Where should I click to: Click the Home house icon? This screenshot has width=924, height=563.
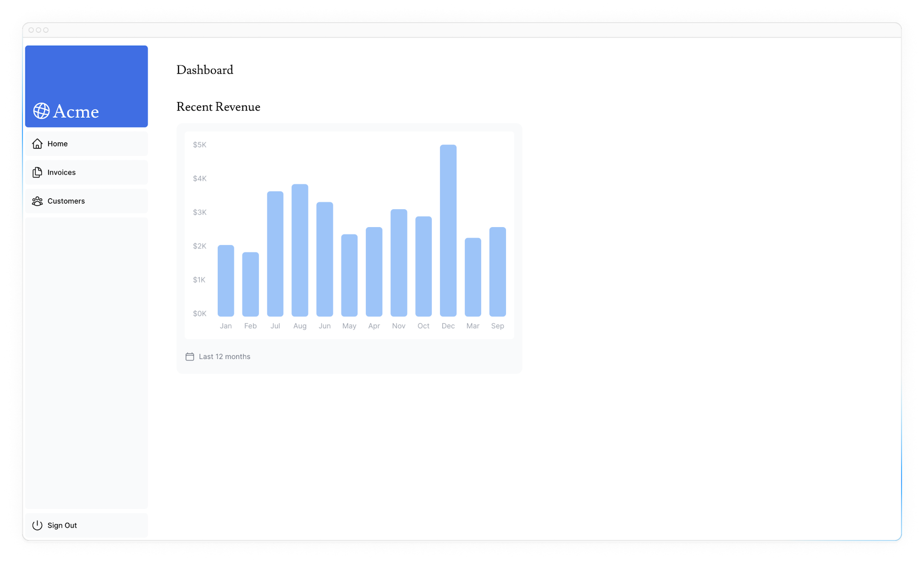pos(38,144)
